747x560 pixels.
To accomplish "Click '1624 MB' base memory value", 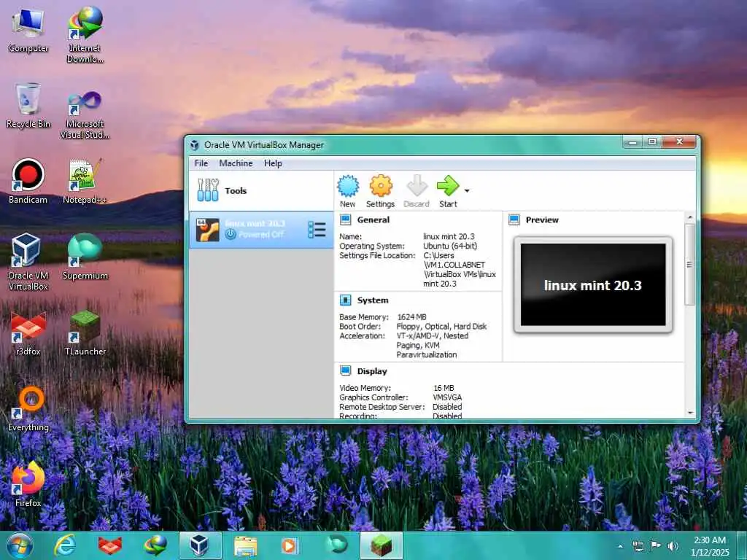I will click(x=411, y=316).
